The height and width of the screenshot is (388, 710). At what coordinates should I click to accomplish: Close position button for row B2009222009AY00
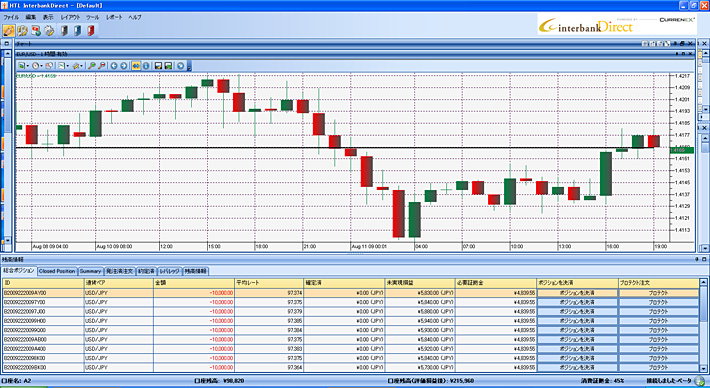(577, 293)
